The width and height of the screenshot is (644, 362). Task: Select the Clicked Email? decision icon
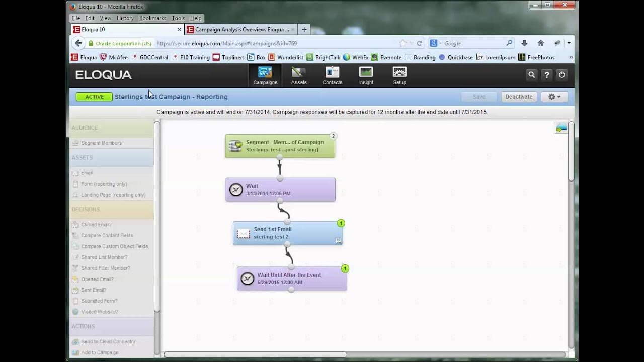click(x=75, y=225)
